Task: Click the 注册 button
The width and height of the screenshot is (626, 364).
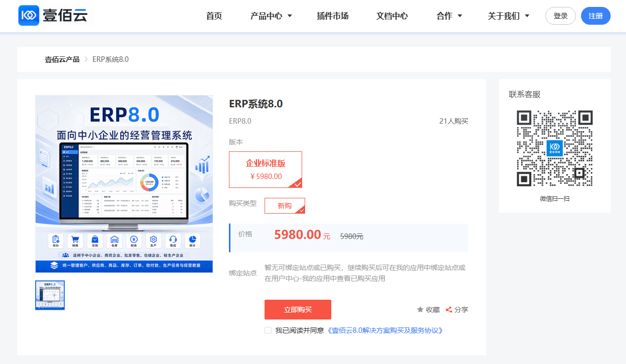Action: [596, 16]
